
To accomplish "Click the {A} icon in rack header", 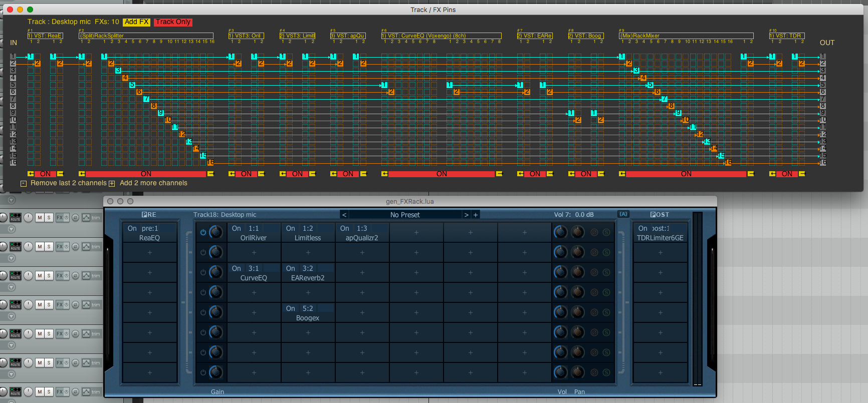I will pos(623,214).
